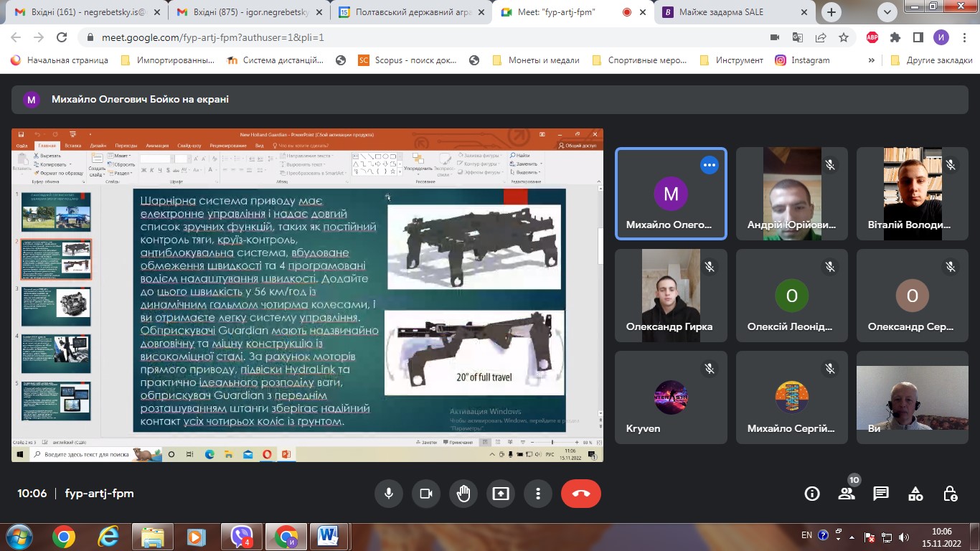The width and height of the screenshot is (980, 551).
Task: Click the camera access icon in address bar
Action: pos(775,37)
